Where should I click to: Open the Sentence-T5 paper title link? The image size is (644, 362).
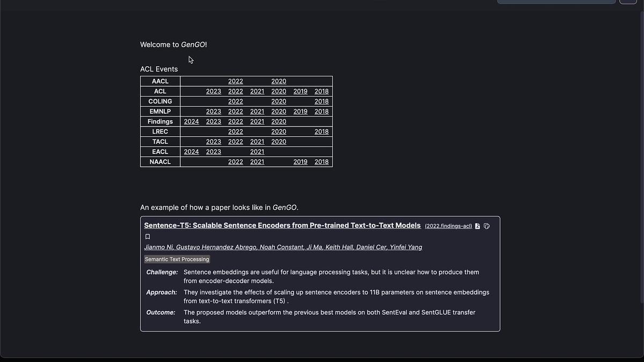click(282, 225)
